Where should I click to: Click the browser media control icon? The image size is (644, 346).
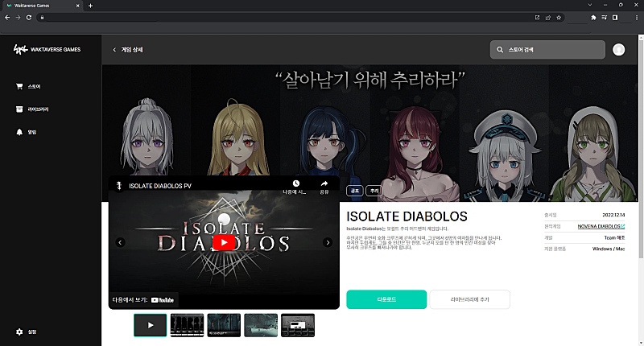coord(605,17)
